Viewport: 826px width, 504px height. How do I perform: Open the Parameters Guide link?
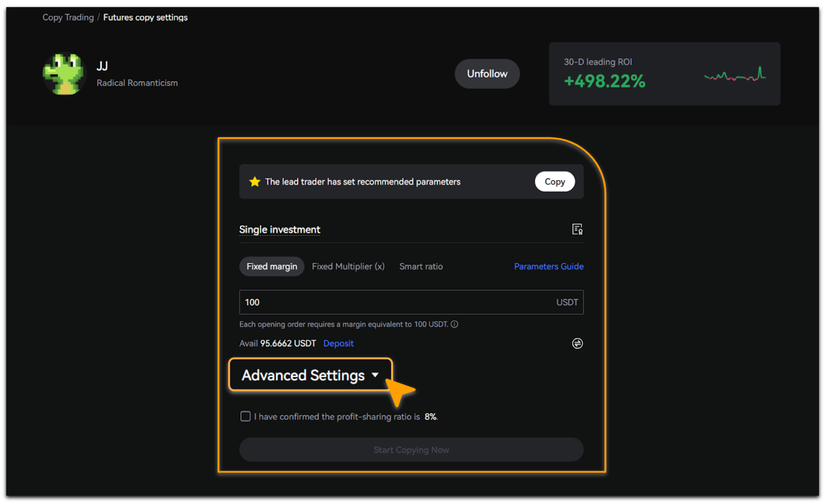coord(548,267)
